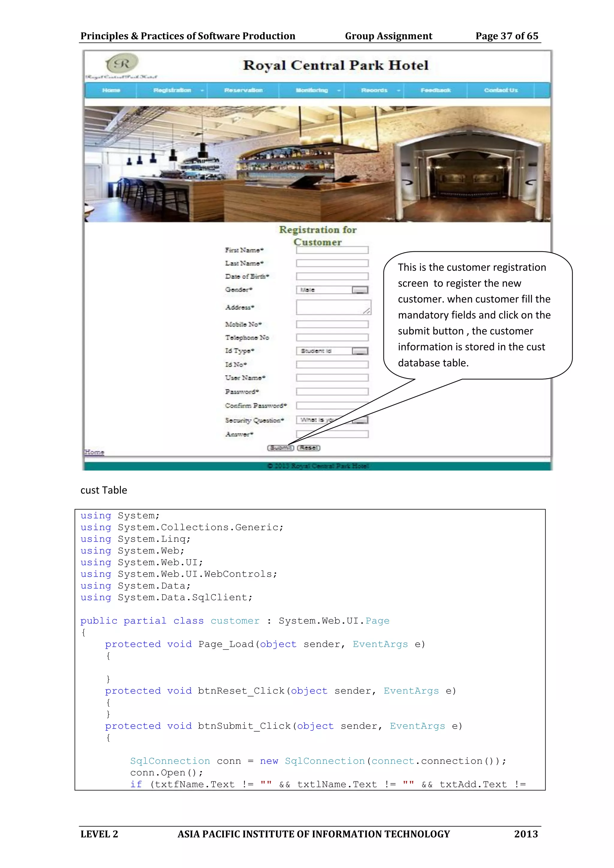Click the Submit button
614x868 pixels.
280,448
